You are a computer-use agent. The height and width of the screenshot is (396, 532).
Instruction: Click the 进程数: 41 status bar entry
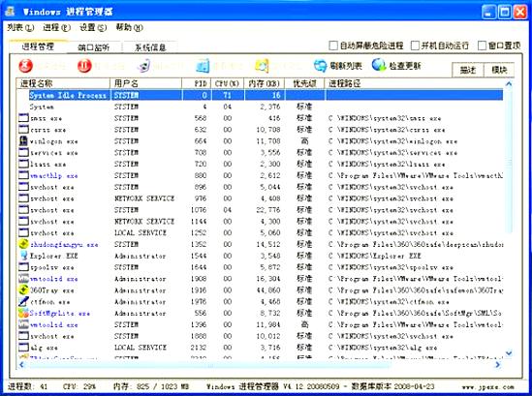tap(28, 386)
